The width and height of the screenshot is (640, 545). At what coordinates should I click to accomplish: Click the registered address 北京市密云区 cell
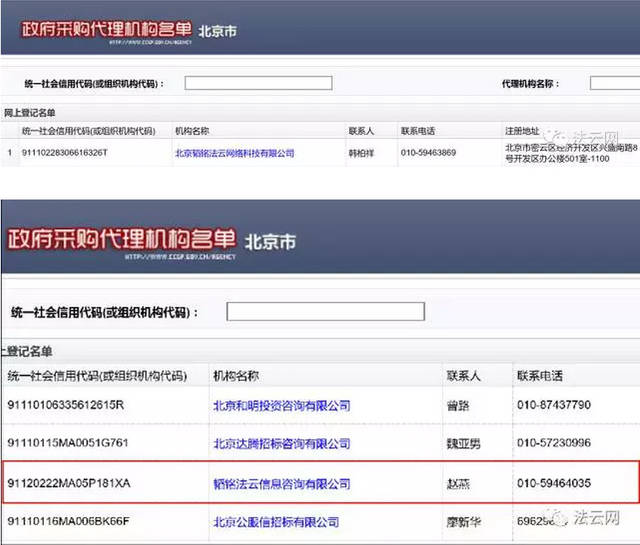[x=571, y=153]
